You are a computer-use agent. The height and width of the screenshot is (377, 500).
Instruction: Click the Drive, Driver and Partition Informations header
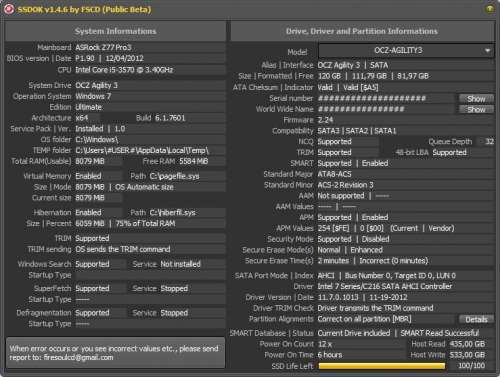[362, 31]
